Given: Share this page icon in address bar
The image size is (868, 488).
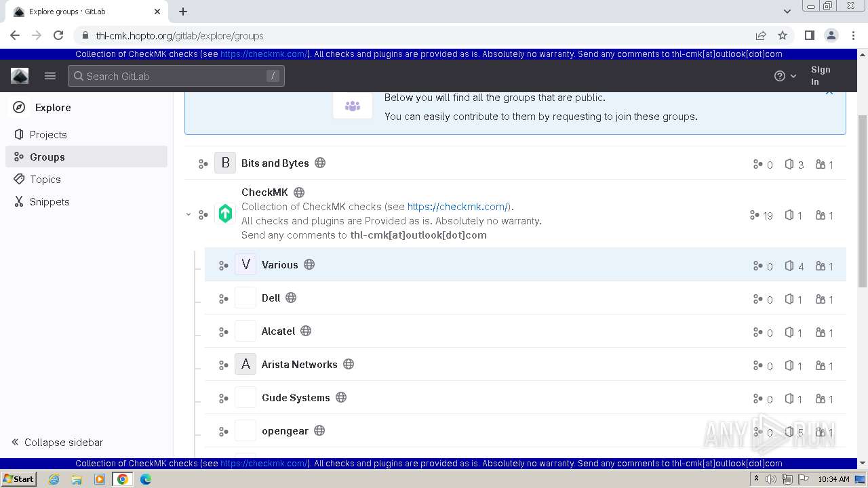Looking at the screenshot, I should 761,35.
